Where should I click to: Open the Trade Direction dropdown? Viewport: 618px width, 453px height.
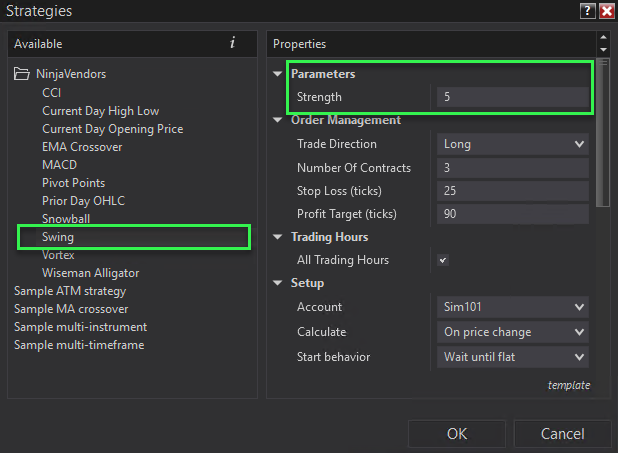513,144
